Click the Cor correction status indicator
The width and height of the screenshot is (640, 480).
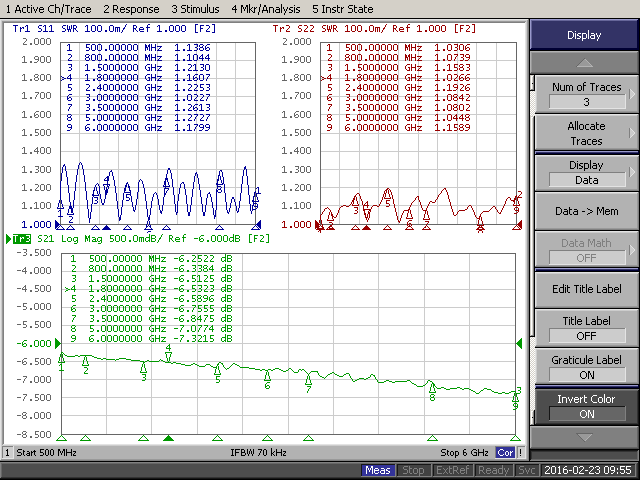coord(505,453)
